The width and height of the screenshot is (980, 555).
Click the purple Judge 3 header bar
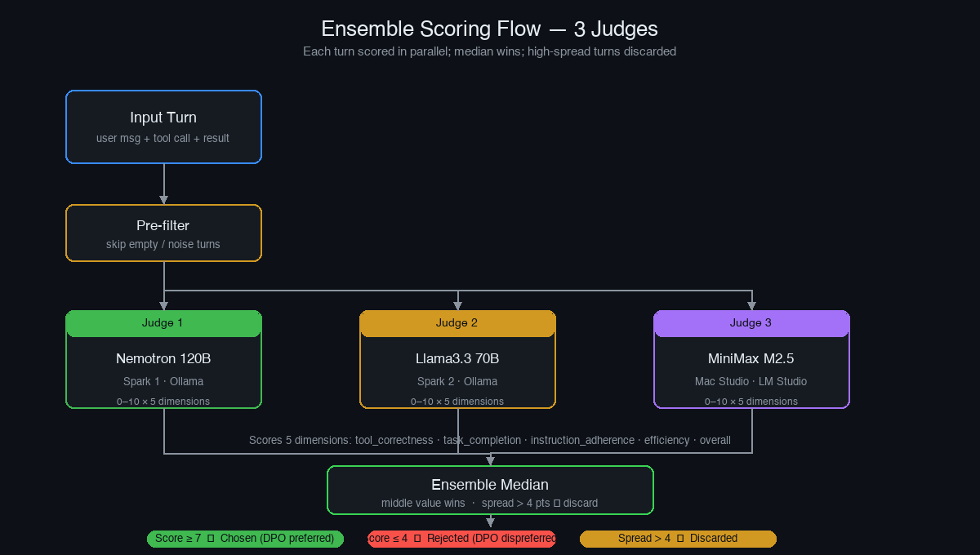tap(751, 322)
